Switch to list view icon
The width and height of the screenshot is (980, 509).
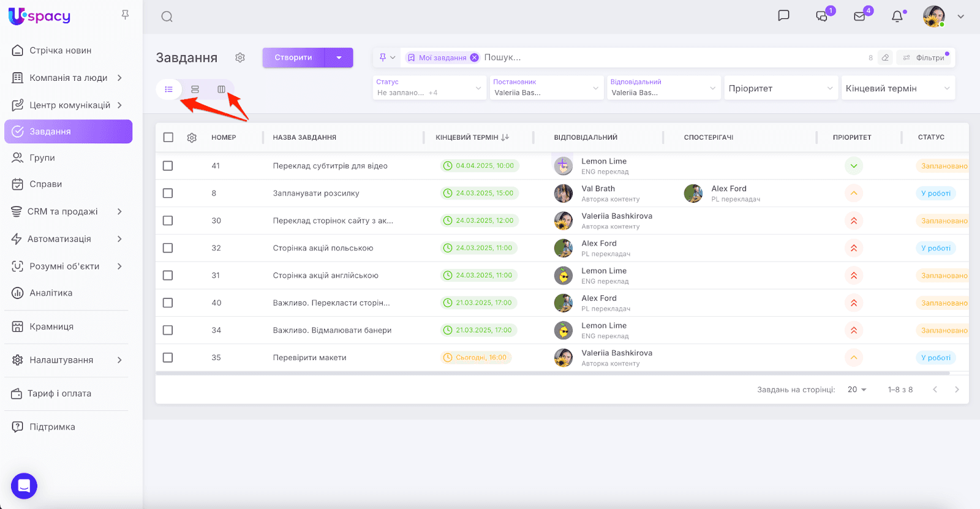(169, 89)
